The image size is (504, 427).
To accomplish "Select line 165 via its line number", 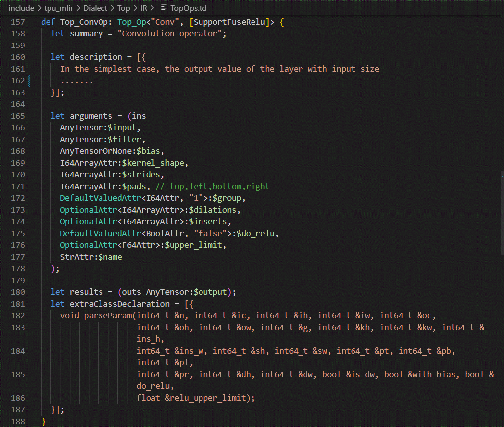I will 18,116.
